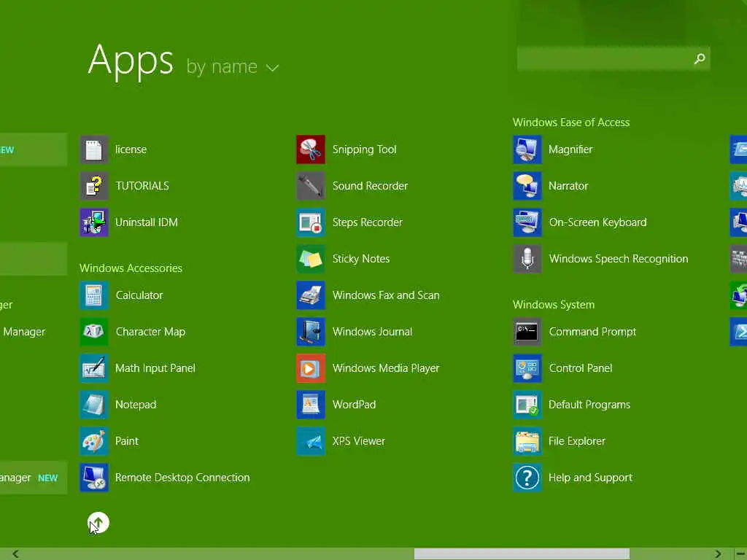Click the 'Windows Media Player' label
747x560 pixels.
click(386, 368)
